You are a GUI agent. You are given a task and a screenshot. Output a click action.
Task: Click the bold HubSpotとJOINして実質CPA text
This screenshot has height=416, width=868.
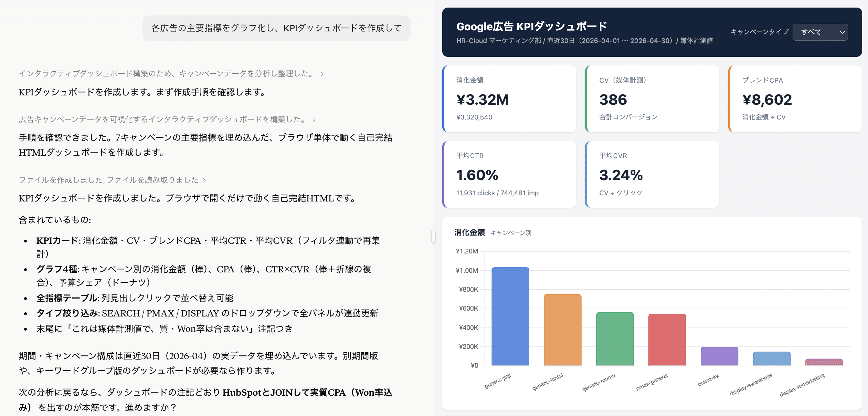(205, 399)
